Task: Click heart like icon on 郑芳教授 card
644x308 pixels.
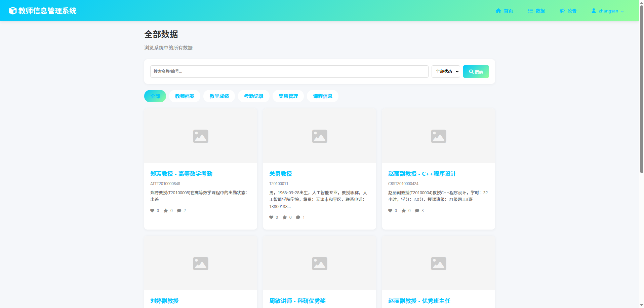Action: (152, 211)
